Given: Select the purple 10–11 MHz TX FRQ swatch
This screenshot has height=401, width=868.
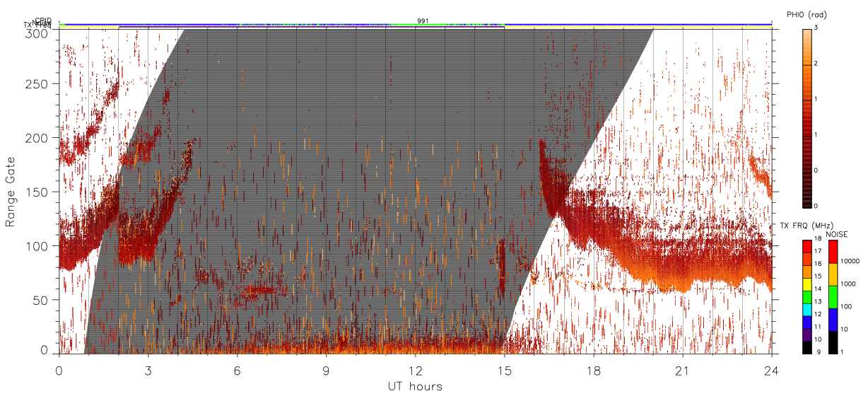Looking at the screenshot, I should click(x=807, y=333).
